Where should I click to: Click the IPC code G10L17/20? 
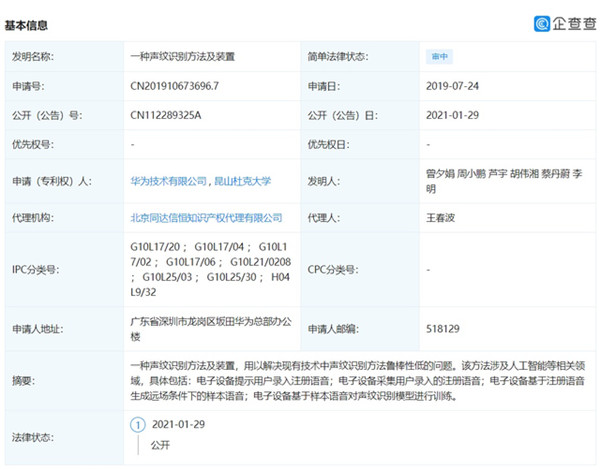(x=154, y=246)
